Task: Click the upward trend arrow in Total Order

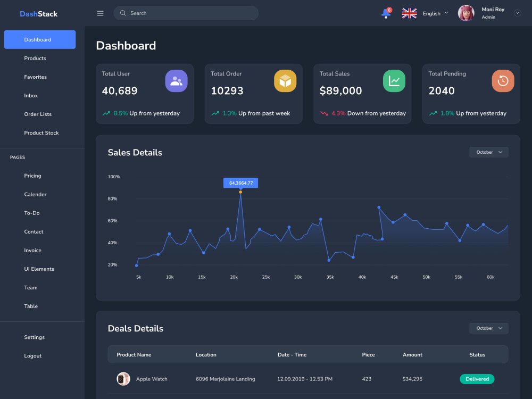Action: 215,113
